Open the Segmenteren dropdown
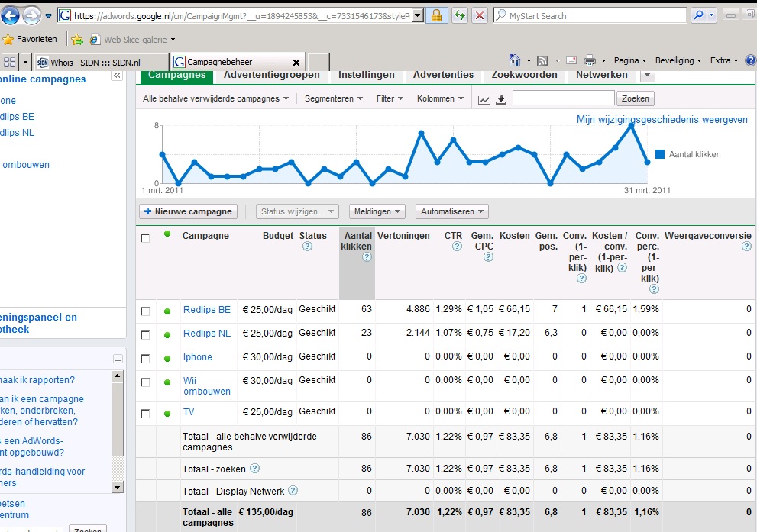757x532 pixels. coord(334,99)
